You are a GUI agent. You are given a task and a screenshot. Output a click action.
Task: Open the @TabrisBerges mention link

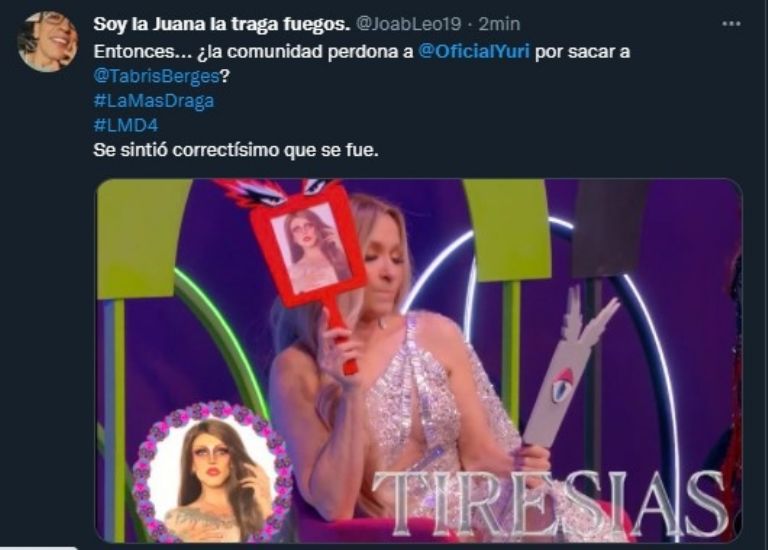156,76
